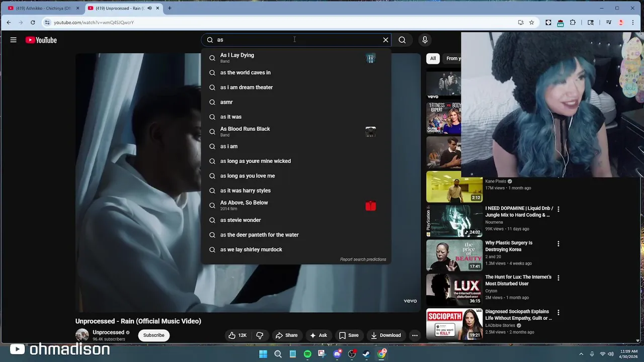Play the Diagnosed Sociopath video thumbnail
Viewport: 644px width, 362px height.
[454, 324]
